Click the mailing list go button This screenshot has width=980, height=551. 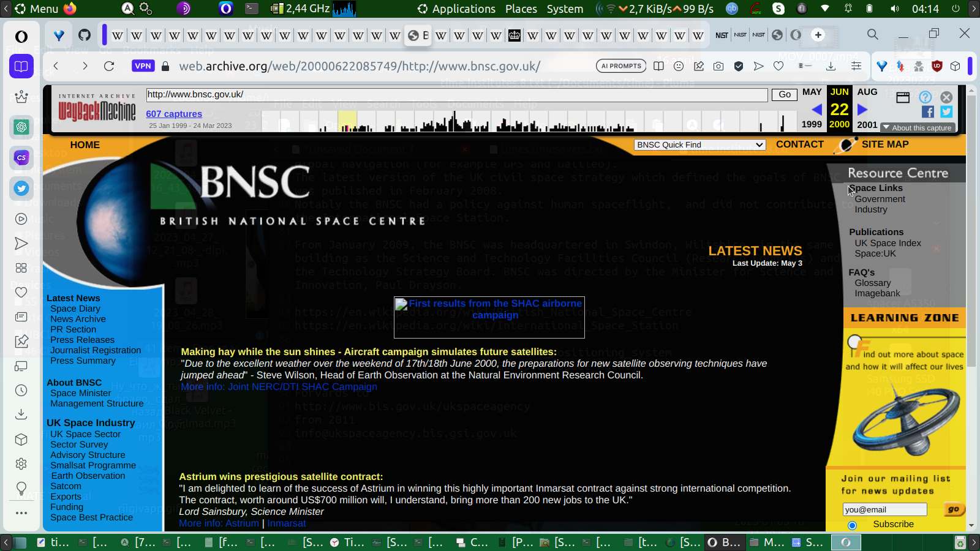coord(953,509)
